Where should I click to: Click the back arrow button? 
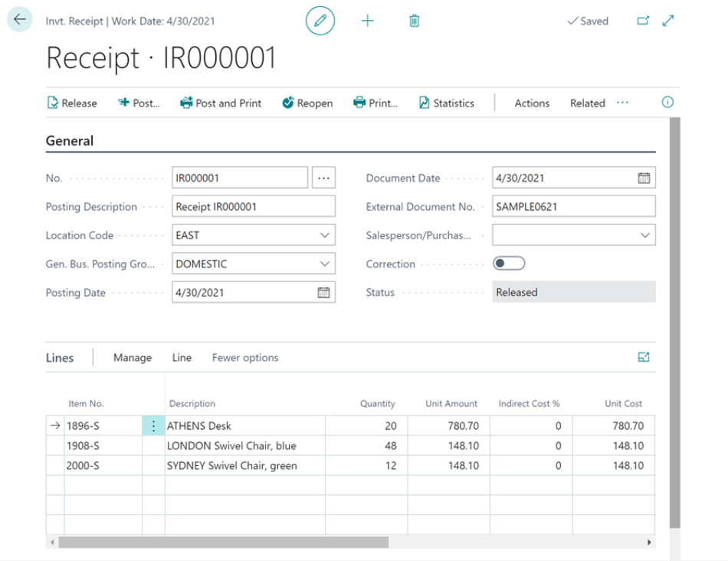click(x=20, y=21)
